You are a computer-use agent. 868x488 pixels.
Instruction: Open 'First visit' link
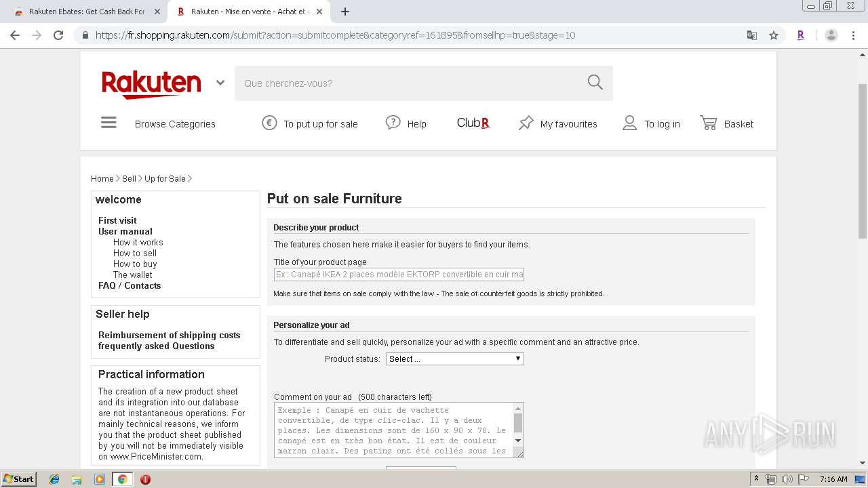pos(117,220)
